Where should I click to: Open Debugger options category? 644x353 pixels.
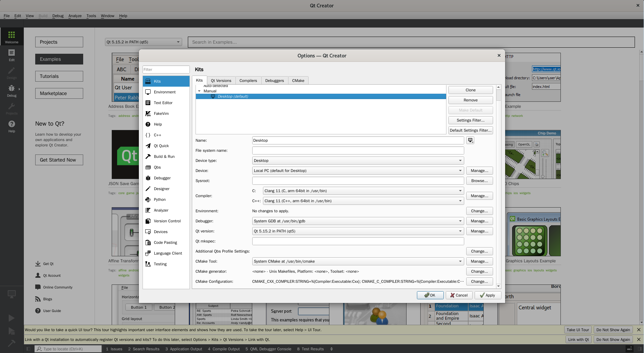pos(166,178)
